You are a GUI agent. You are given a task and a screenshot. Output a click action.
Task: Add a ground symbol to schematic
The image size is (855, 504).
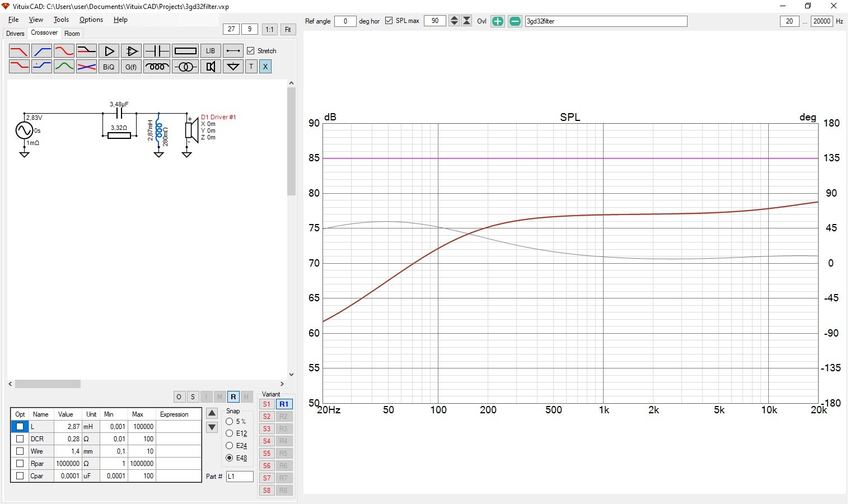pos(233,67)
